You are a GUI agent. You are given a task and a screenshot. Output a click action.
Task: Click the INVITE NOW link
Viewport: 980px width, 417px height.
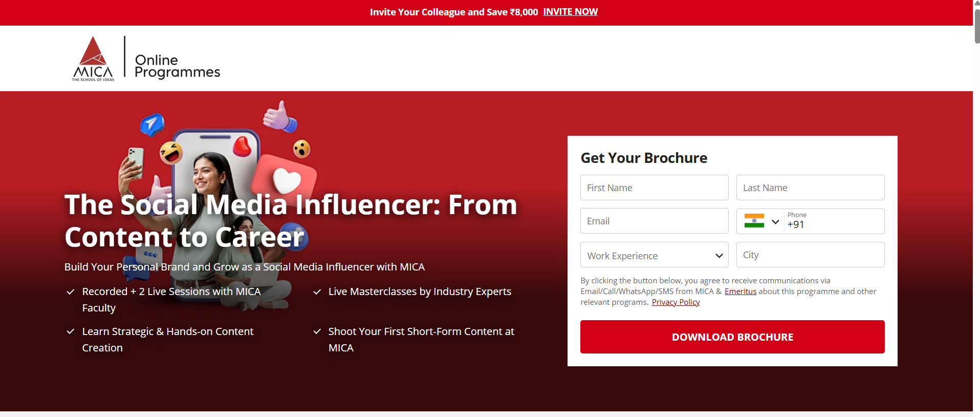[x=570, y=12]
